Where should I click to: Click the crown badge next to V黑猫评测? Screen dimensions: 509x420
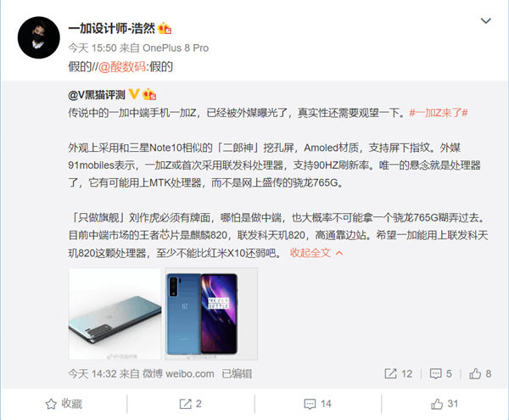(x=149, y=94)
